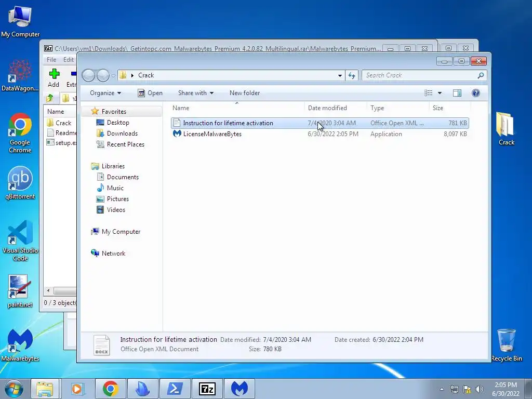Select Network in the navigation pane

click(x=113, y=254)
